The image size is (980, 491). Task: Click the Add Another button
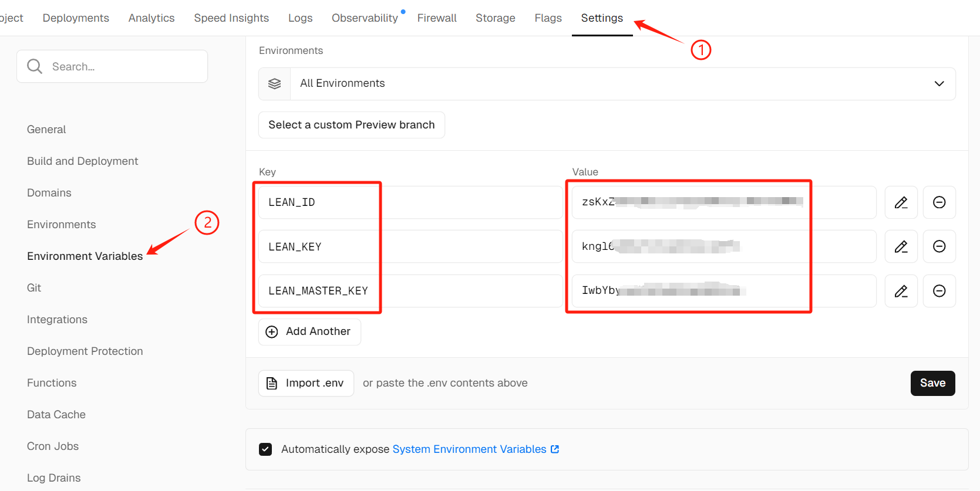click(x=309, y=331)
